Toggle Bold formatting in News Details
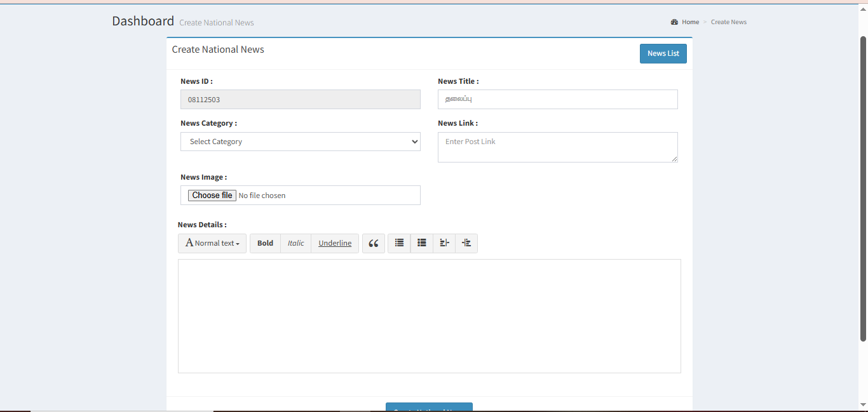Screen dimensions: 868x412 [265, 243]
